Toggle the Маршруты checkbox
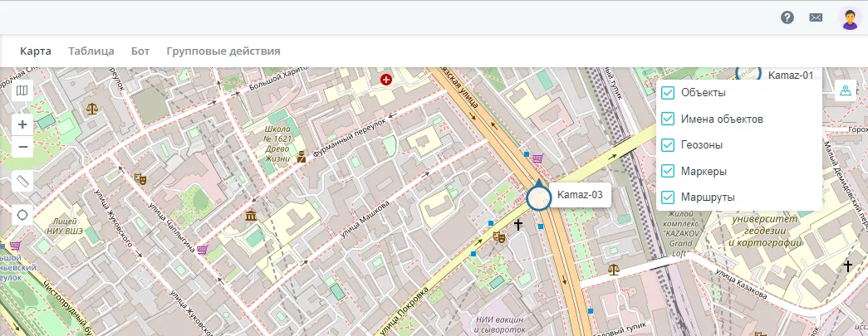This screenshot has height=336, width=868. pyautogui.click(x=668, y=197)
